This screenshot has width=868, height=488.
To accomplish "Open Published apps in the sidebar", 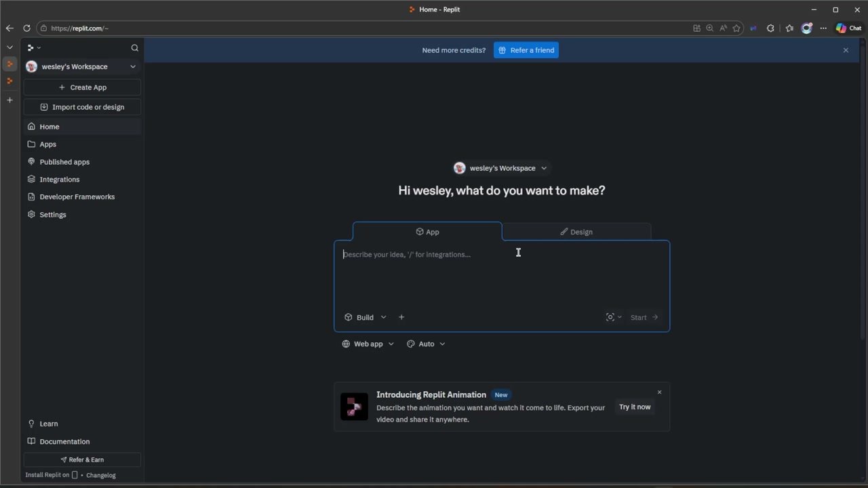I will tap(64, 162).
